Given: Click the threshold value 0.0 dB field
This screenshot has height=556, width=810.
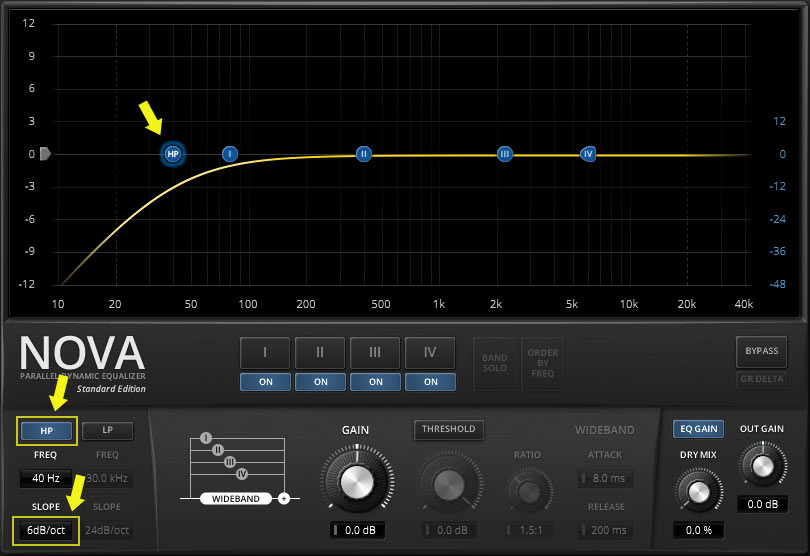Looking at the screenshot, I should click(449, 530).
